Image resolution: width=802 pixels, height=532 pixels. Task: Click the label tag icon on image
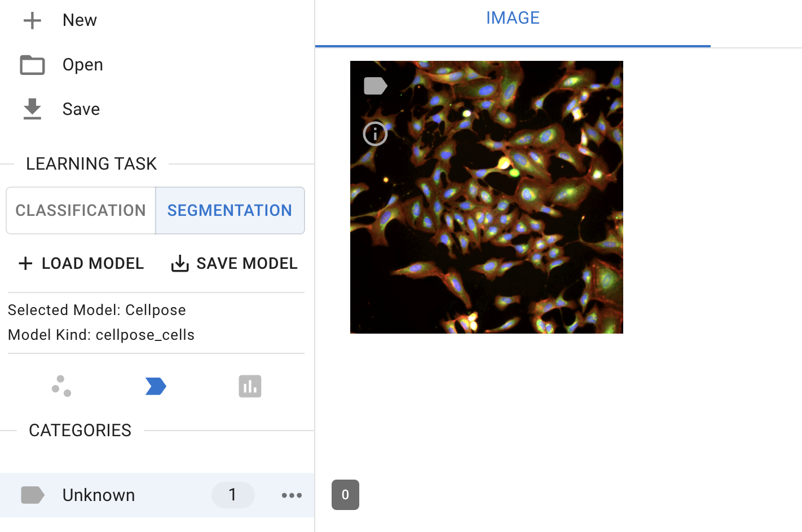[x=376, y=86]
